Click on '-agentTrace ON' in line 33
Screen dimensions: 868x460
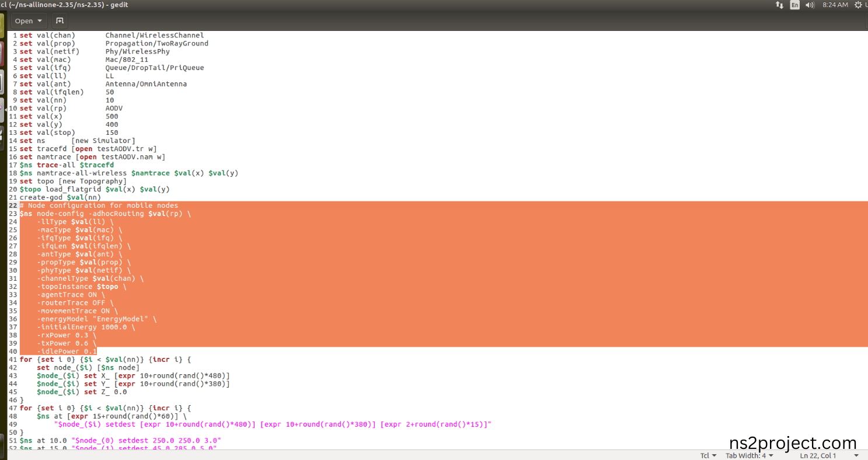point(67,295)
